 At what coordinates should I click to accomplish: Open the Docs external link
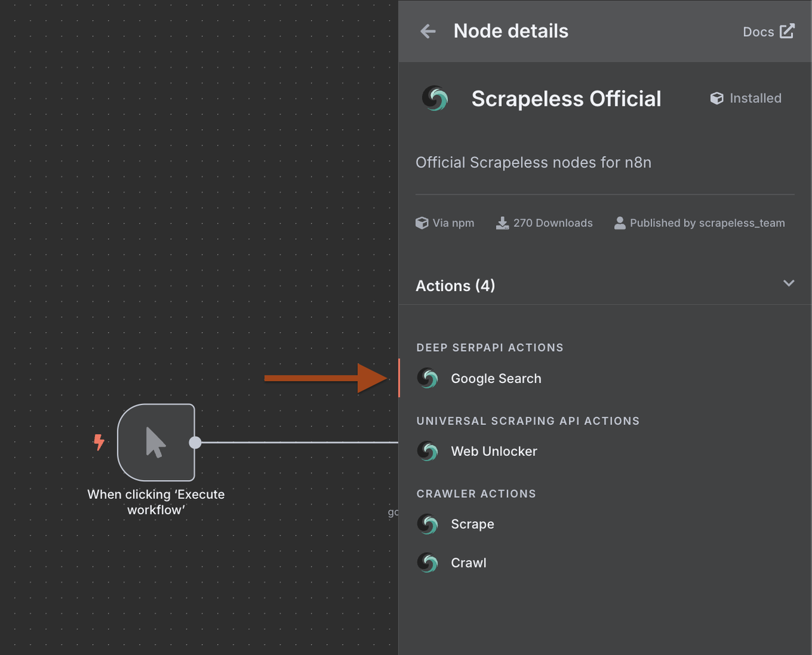768,31
